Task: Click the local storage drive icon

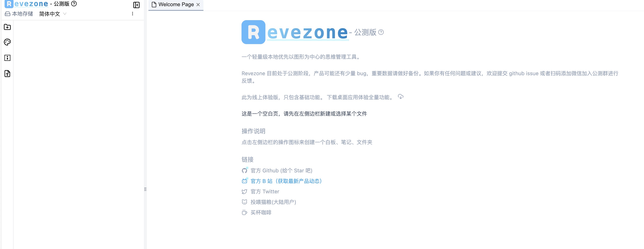Action: 8,14
